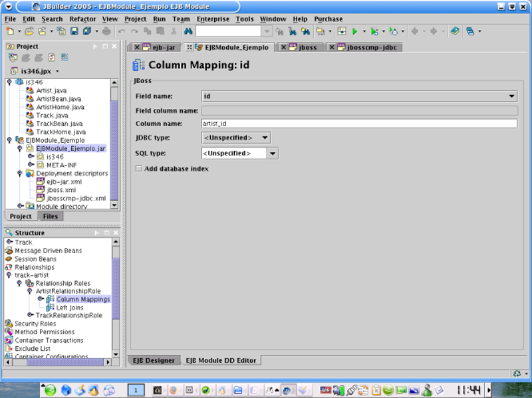Switch to the EJB Designer tab
The image size is (532, 398).
tap(153, 360)
